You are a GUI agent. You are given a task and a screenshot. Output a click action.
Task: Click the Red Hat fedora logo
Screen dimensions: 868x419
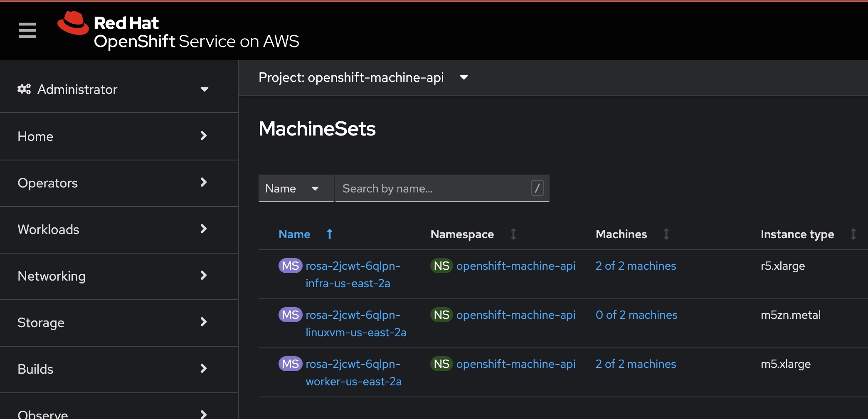pos(73,23)
